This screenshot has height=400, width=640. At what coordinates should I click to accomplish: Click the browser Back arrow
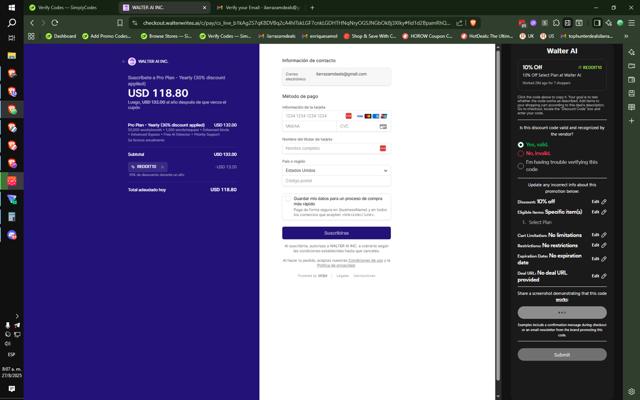(x=32, y=23)
